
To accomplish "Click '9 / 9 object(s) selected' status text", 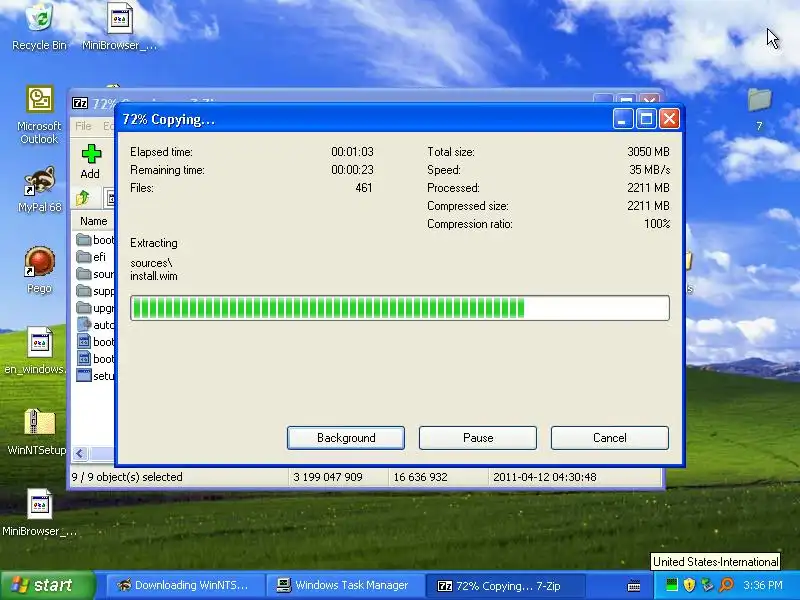I will click(127, 477).
